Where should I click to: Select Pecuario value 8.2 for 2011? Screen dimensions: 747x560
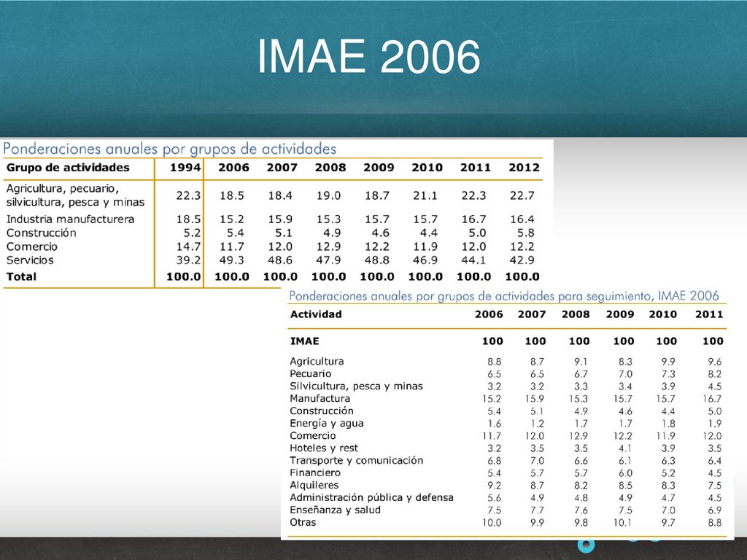pos(714,374)
